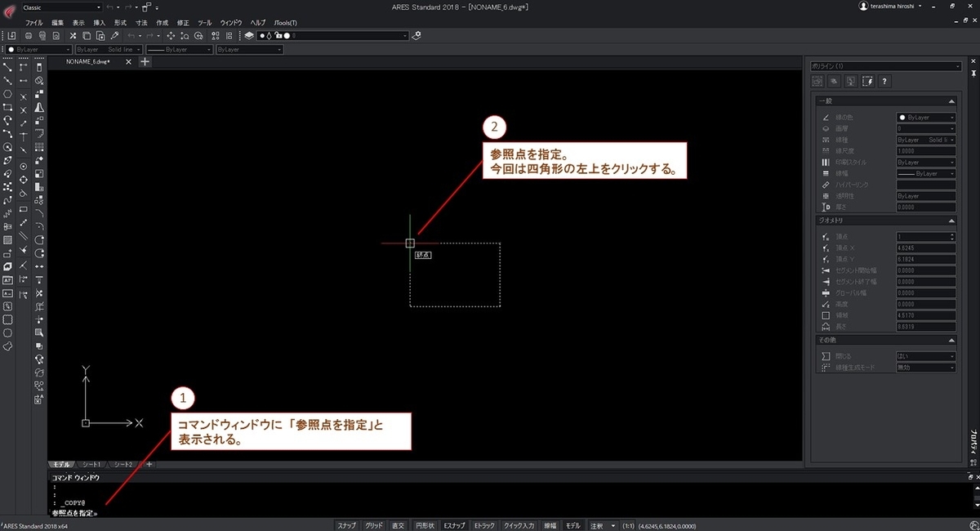Select the circle drawing tool
980x531 pixels.
click(x=7, y=145)
